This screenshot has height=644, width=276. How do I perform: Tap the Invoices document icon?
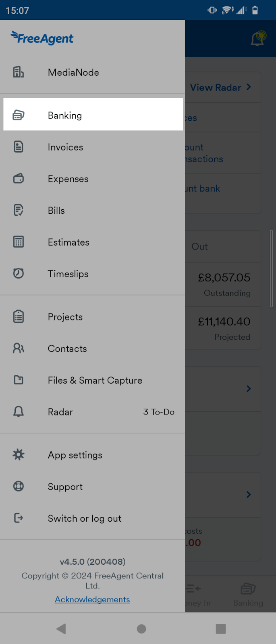tap(18, 147)
